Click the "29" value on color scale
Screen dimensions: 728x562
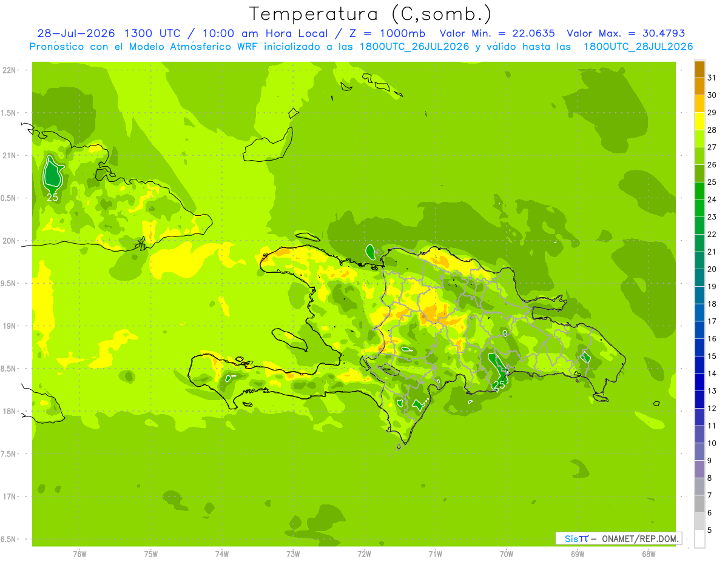click(x=712, y=112)
